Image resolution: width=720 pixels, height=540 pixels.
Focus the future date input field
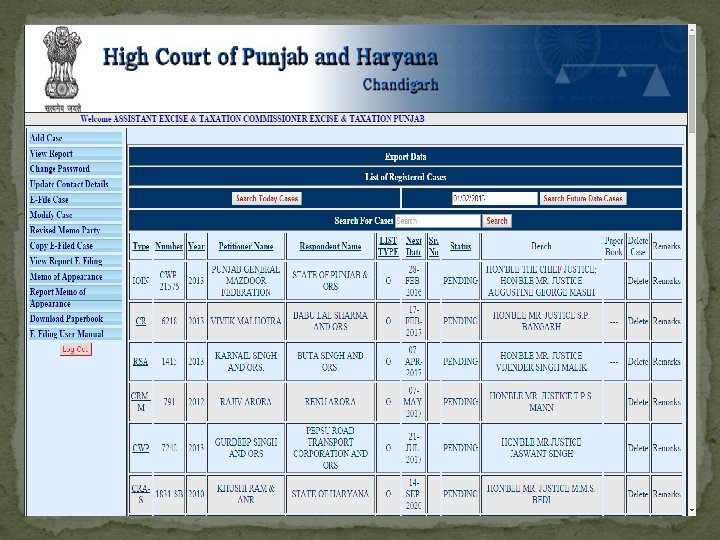495,198
